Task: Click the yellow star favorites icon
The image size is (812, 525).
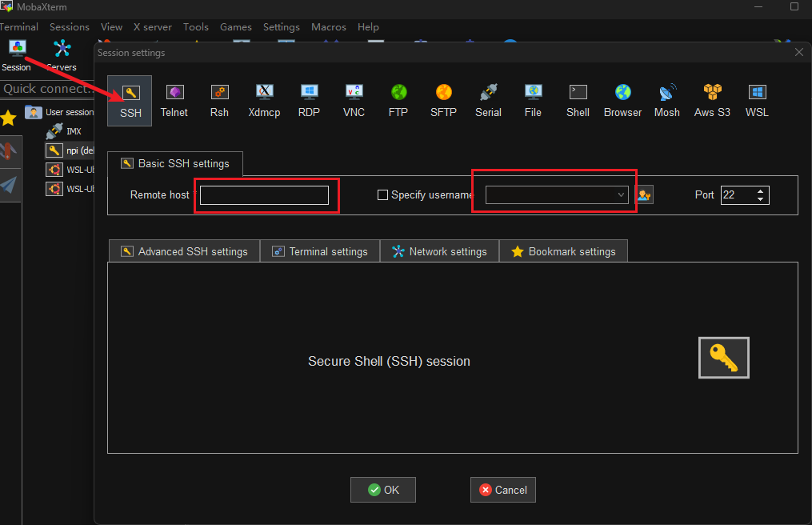Action: (8, 118)
